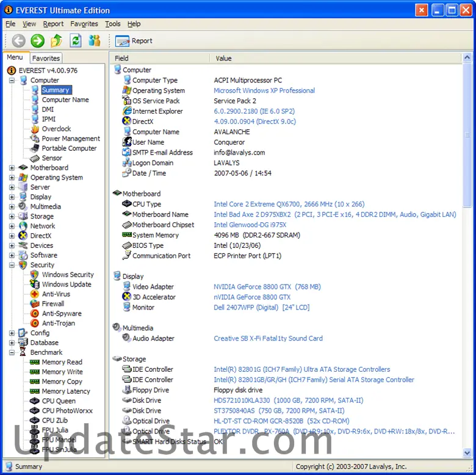Open NVIDIA GeForce 8800 GTX video adapter link
Image resolution: width=476 pixels, height=475 pixels.
point(267,287)
